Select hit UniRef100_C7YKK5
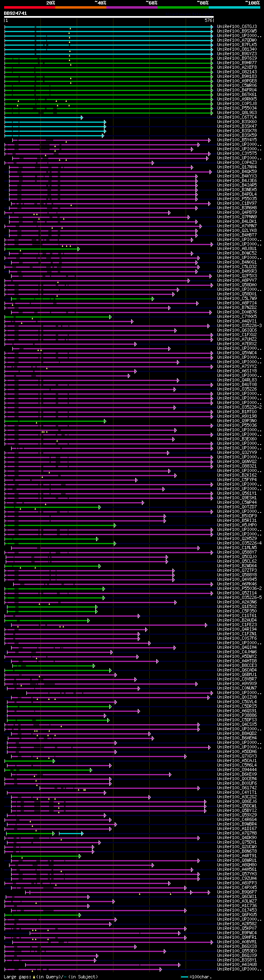 pos(237,317)
